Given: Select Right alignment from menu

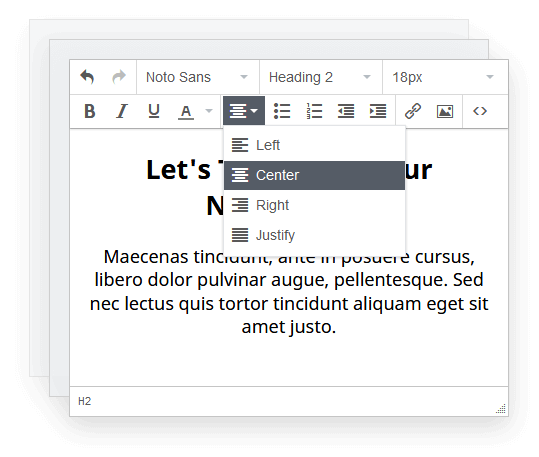Looking at the screenshot, I should 315,205.
